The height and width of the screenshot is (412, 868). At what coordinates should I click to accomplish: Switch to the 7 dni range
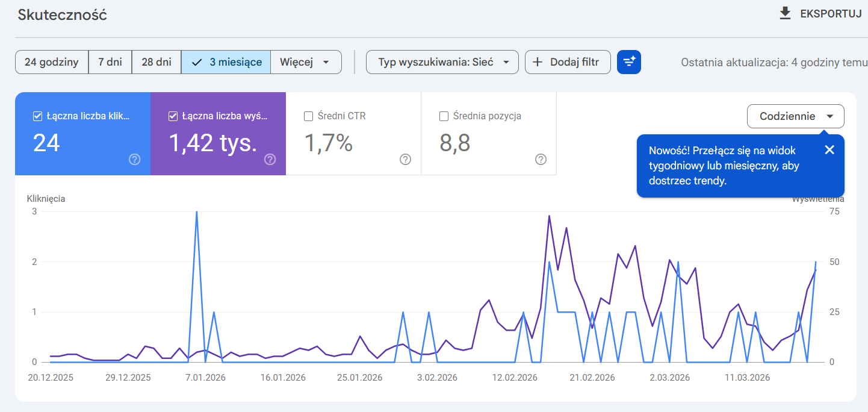(x=110, y=62)
